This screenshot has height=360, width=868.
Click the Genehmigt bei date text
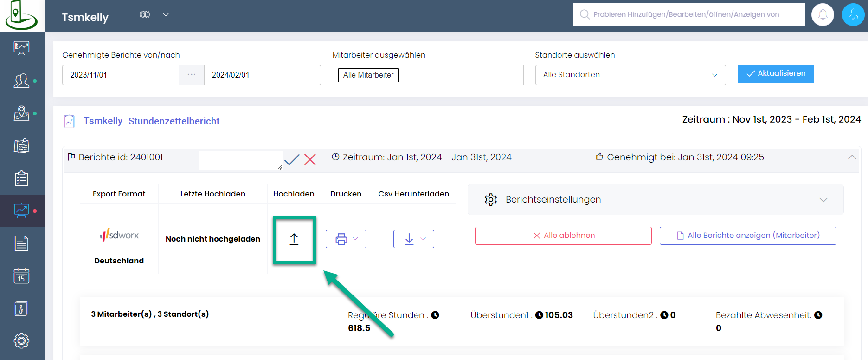pos(685,157)
